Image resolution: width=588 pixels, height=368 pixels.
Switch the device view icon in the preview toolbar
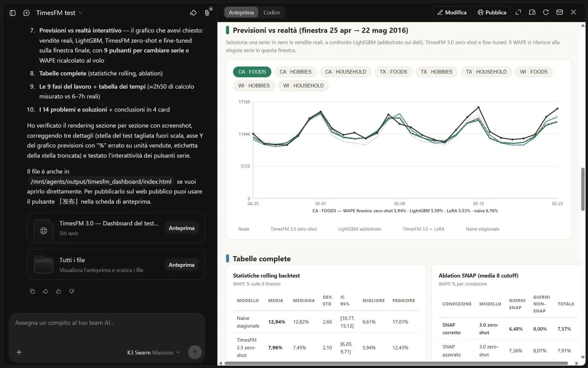pos(532,12)
